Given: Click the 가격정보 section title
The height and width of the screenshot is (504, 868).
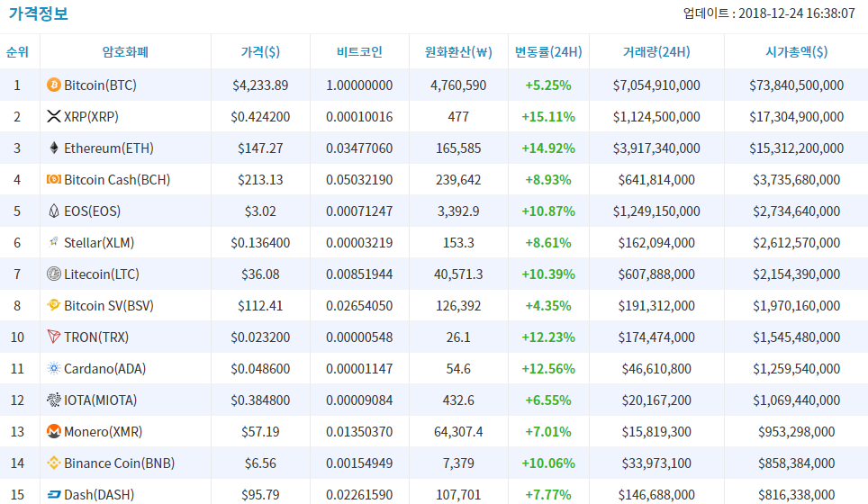Looking at the screenshot, I should point(38,13).
